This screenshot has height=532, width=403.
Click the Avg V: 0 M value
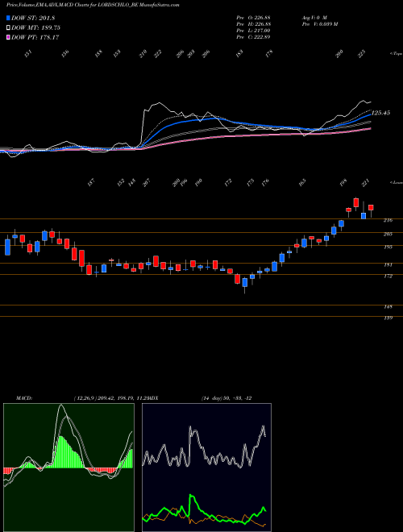point(314,17)
